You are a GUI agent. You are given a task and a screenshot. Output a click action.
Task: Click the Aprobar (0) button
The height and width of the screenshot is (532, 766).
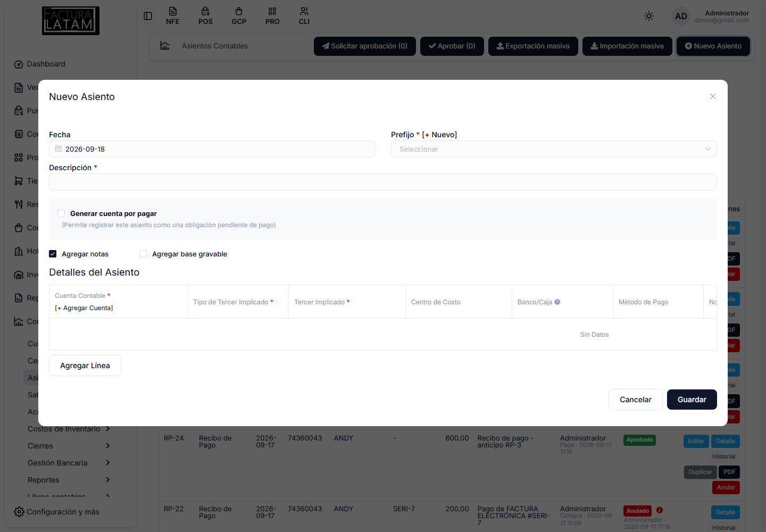coord(452,46)
